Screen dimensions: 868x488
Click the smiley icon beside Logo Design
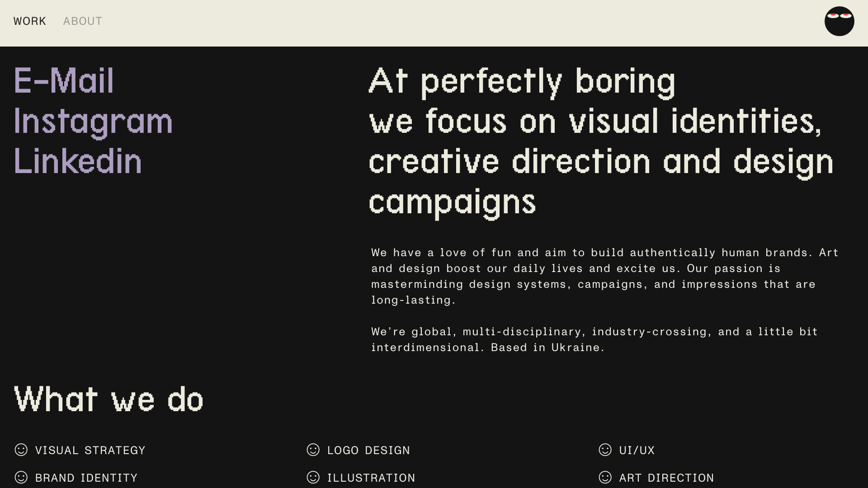tap(313, 450)
